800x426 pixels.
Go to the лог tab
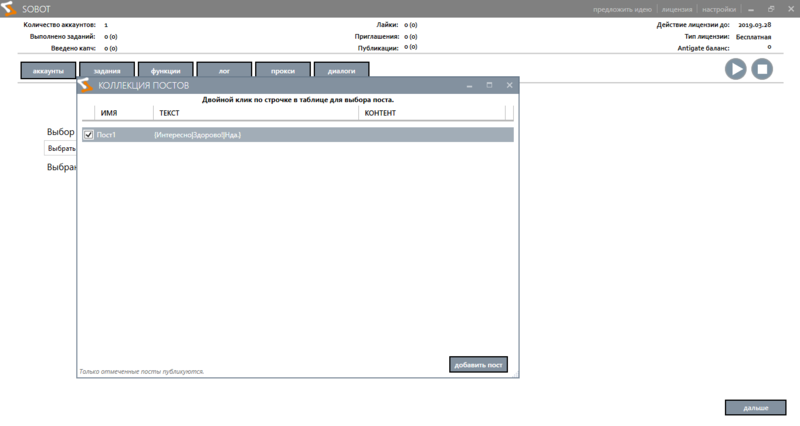224,70
